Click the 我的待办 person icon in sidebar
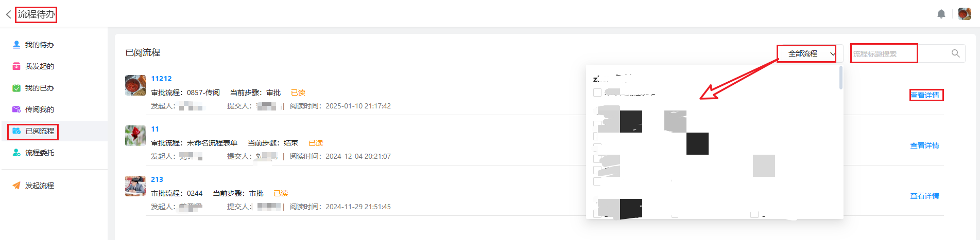 16,45
